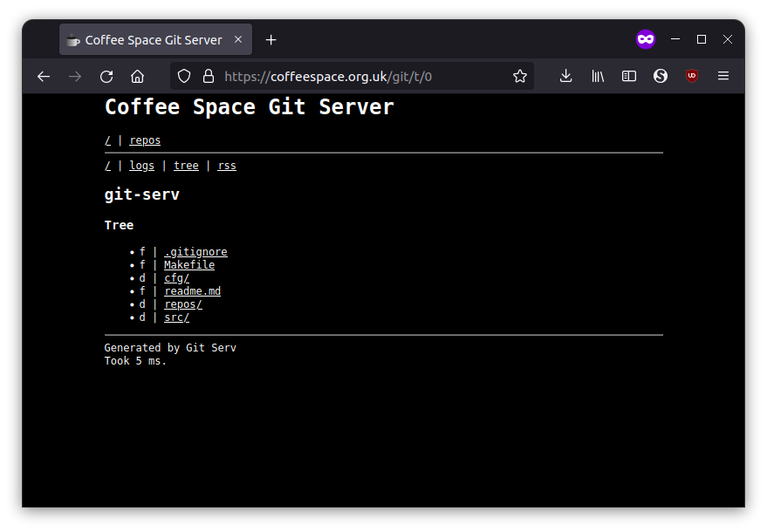
Task: View the logs page
Action: 142,166
